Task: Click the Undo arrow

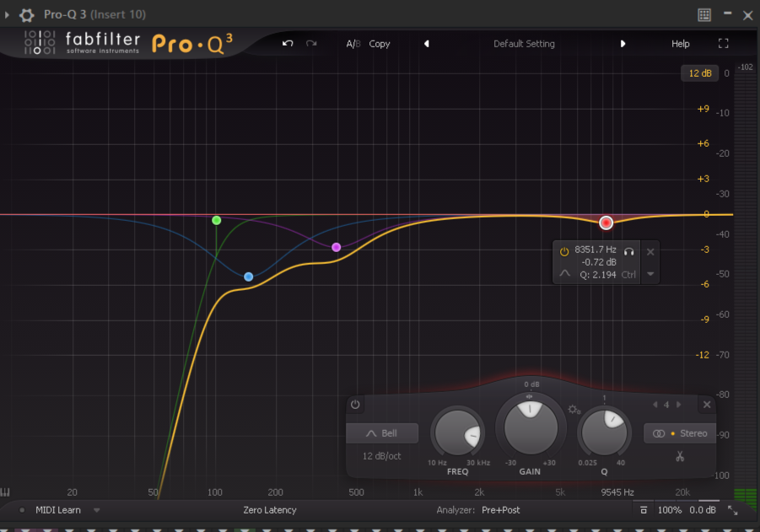Action: click(288, 44)
